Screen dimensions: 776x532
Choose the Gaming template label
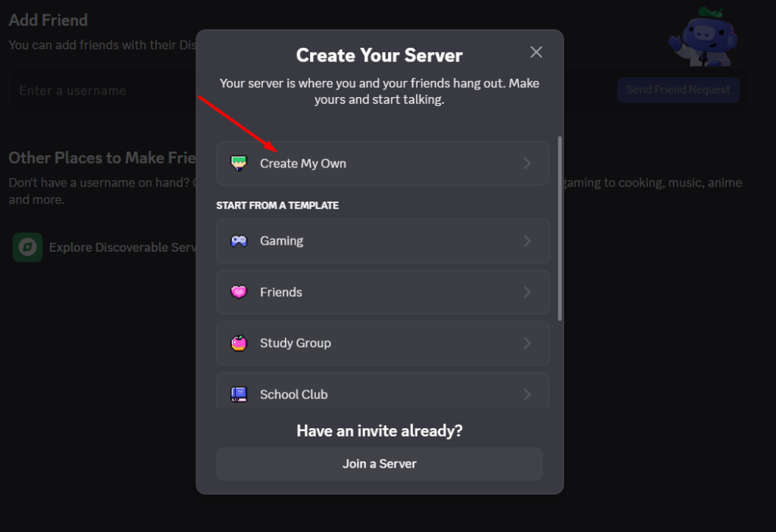(282, 241)
